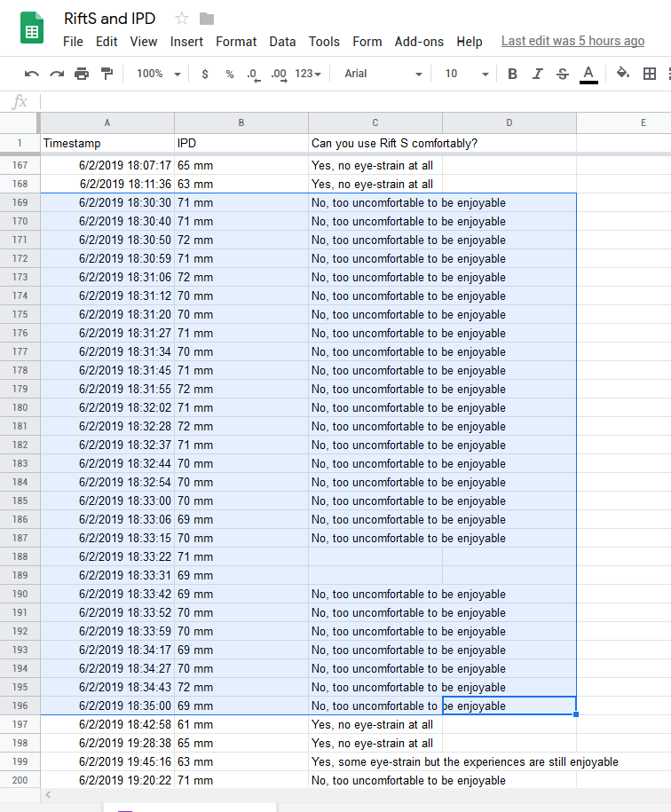Image resolution: width=671 pixels, height=812 pixels.
Task: Format as currency with dollar icon
Action: click(205, 74)
